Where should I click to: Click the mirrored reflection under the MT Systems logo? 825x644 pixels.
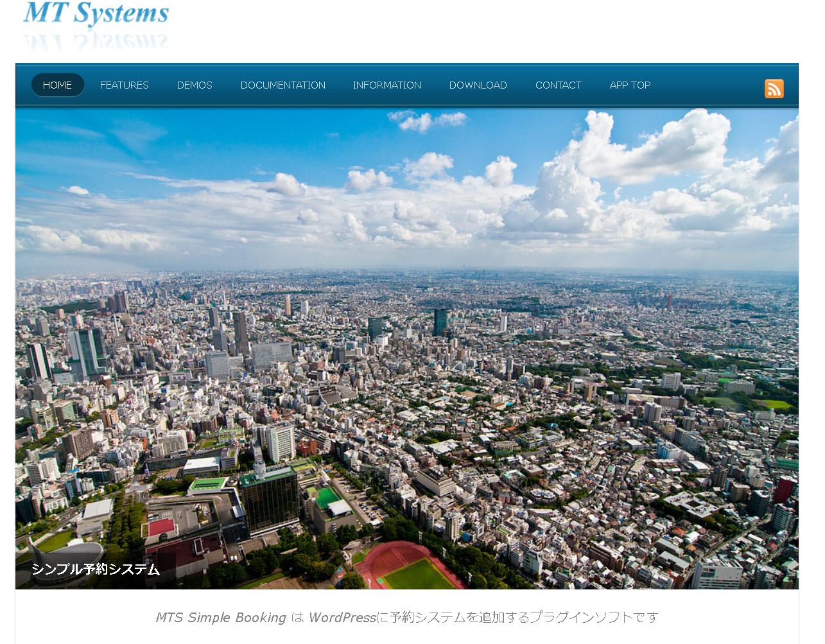pos(96,42)
